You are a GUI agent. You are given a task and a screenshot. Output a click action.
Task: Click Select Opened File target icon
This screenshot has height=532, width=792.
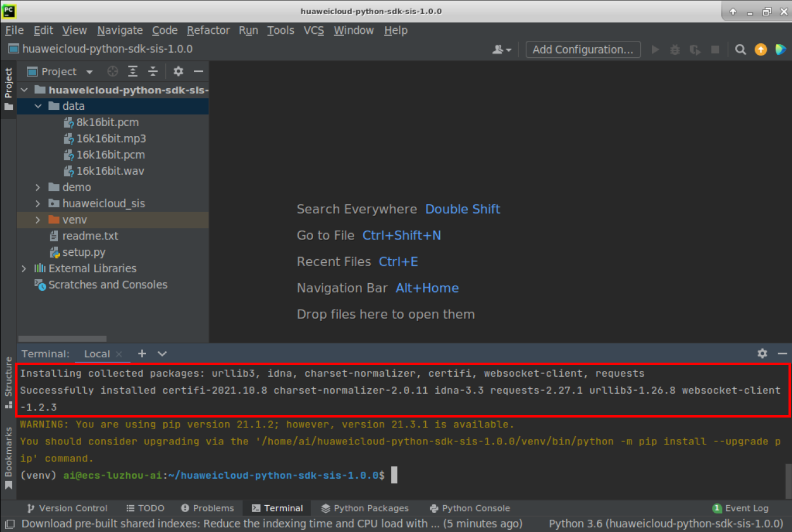(x=113, y=71)
